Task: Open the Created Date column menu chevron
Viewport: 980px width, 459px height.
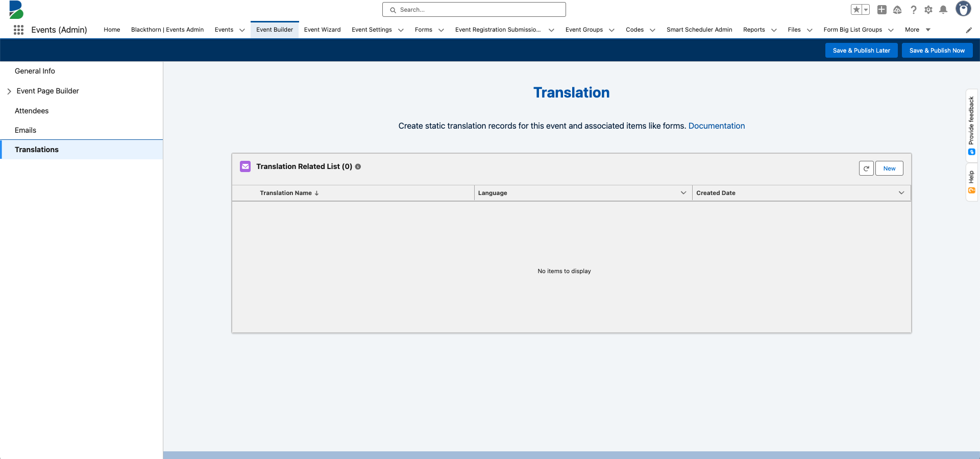Action: coord(901,193)
